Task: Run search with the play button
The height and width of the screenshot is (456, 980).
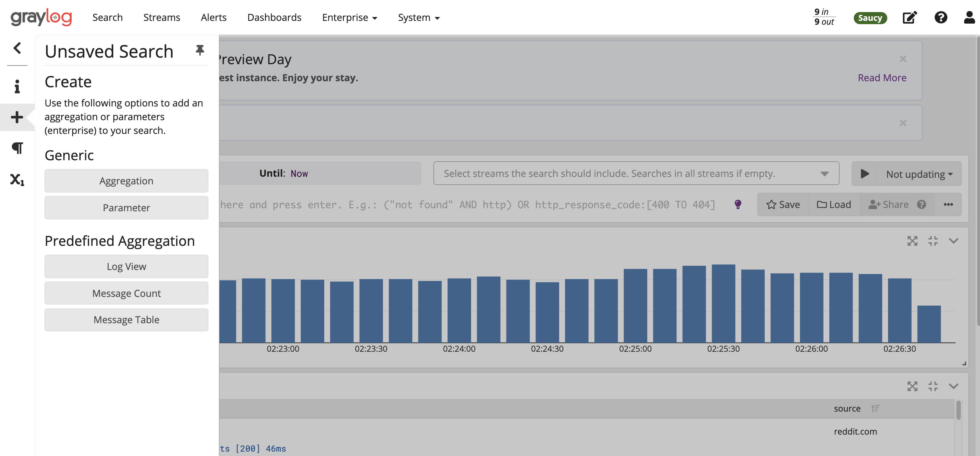Action: (x=865, y=174)
